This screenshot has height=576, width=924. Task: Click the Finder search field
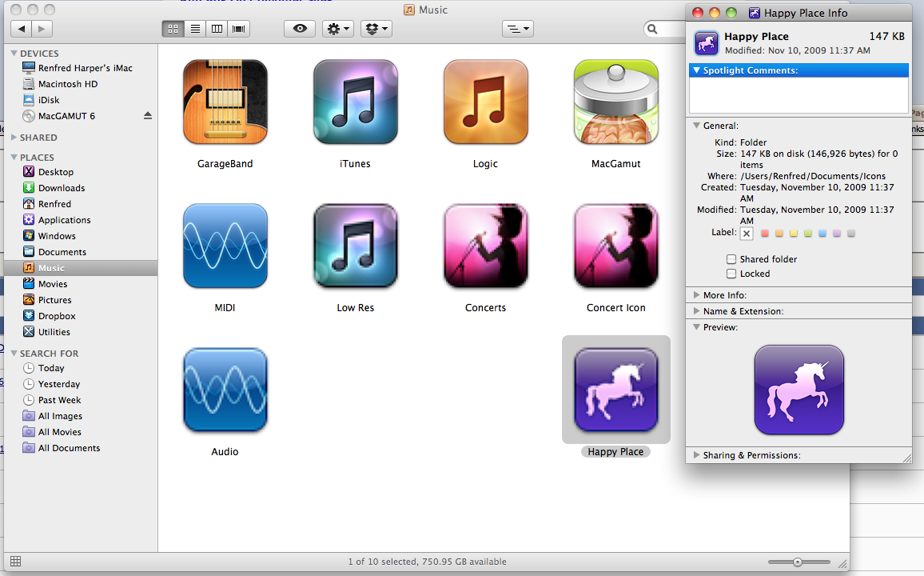pyautogui.click(x=665, y=28)
